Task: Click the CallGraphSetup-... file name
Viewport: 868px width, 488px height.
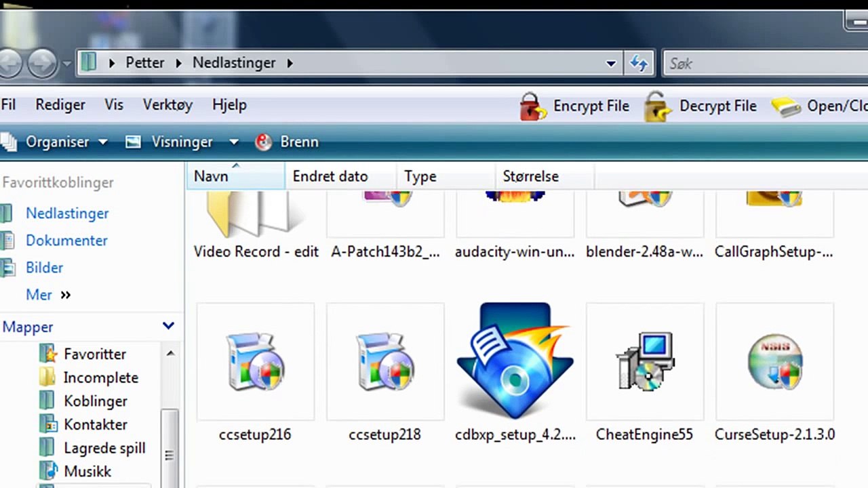Action: [774, 251]
